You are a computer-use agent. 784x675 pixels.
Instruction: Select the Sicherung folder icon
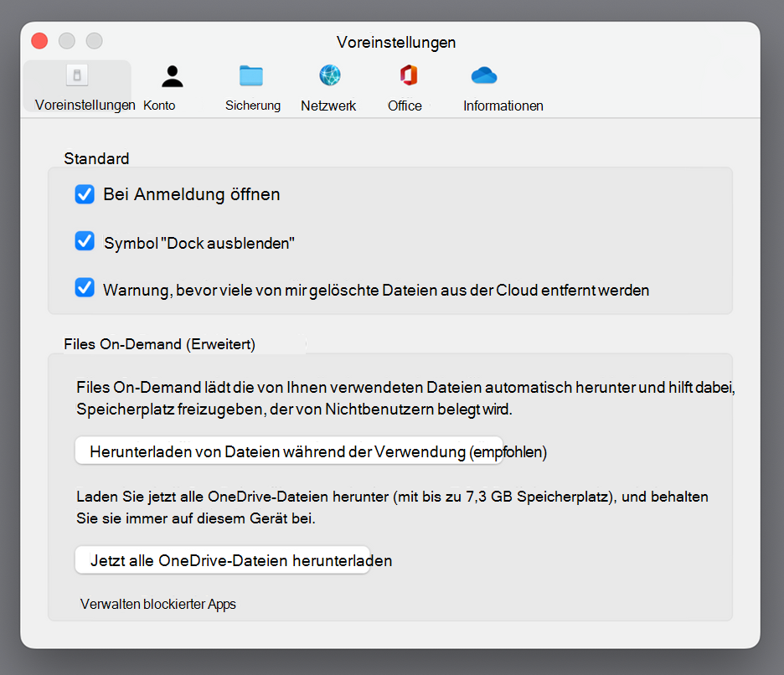251,75
